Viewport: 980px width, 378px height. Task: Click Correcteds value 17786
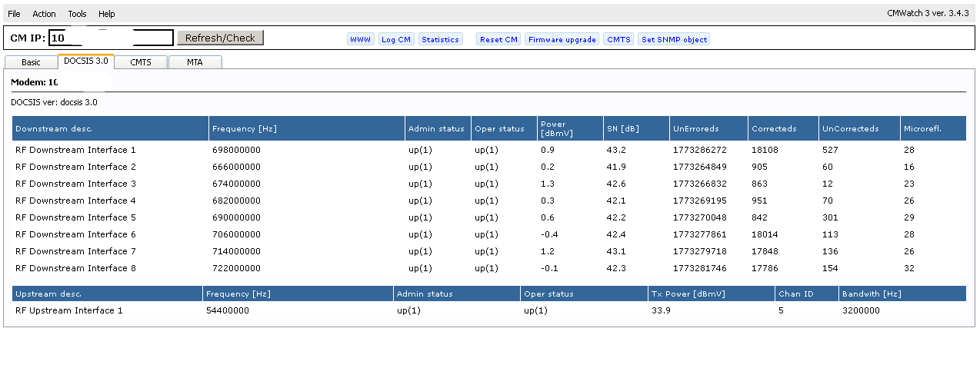(765, 268)
